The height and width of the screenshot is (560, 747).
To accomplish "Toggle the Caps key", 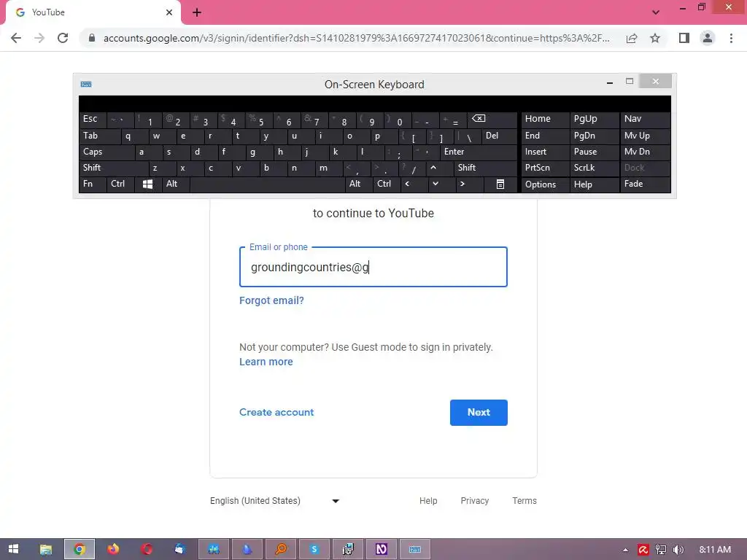I will click(x=107, y=152).
